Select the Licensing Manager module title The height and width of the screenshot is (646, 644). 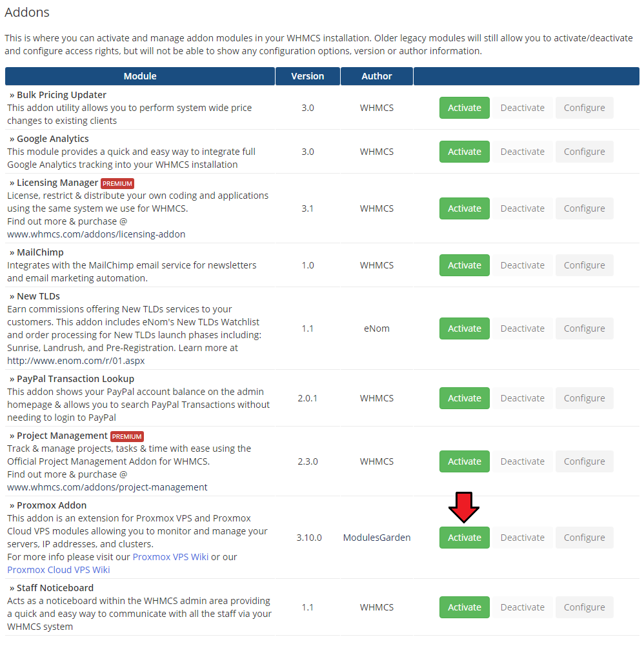[x=57, y=183]
